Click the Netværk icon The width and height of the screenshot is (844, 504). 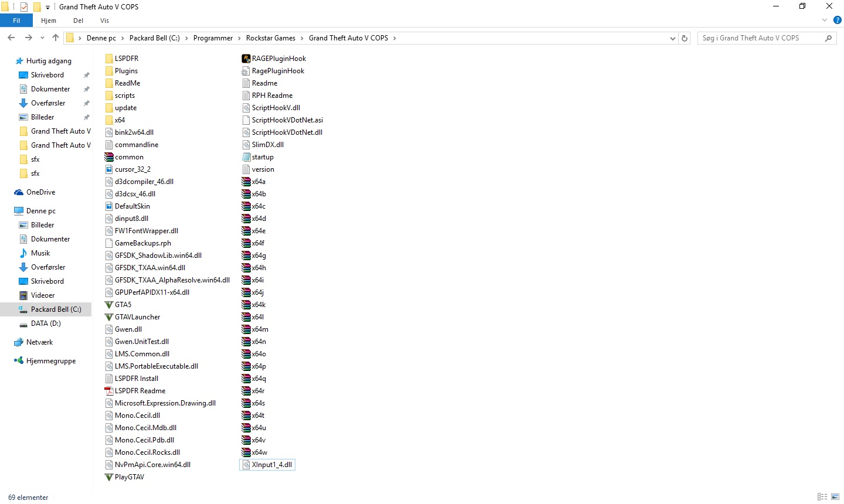tap(19, 342)
